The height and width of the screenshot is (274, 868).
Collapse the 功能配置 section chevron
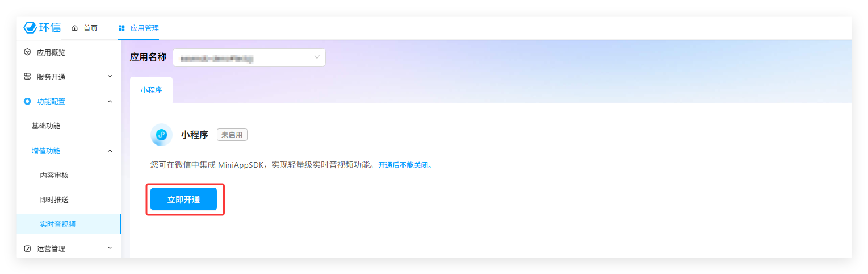(x=110, y=101)
